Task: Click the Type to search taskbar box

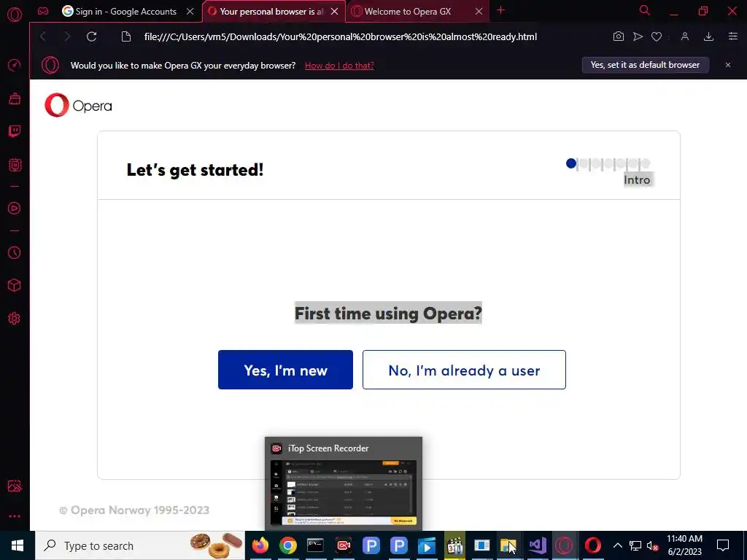Action: pyautogui.click(x=140, y=545)
